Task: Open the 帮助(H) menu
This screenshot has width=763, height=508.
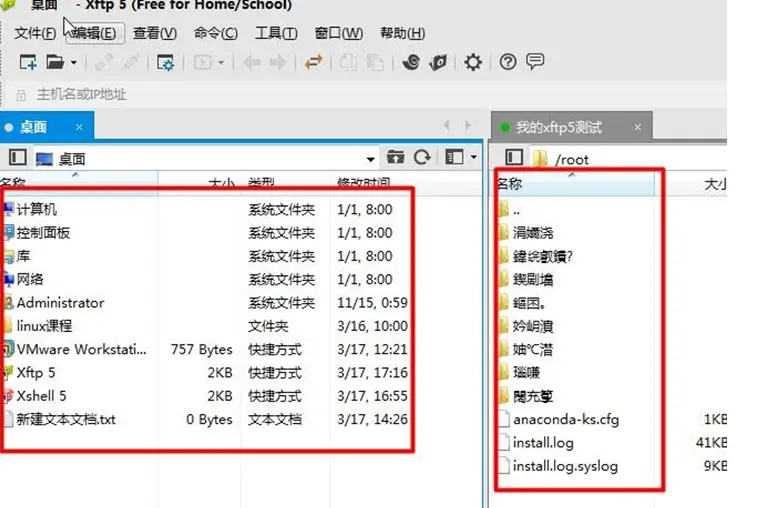Action: point(402,33)
